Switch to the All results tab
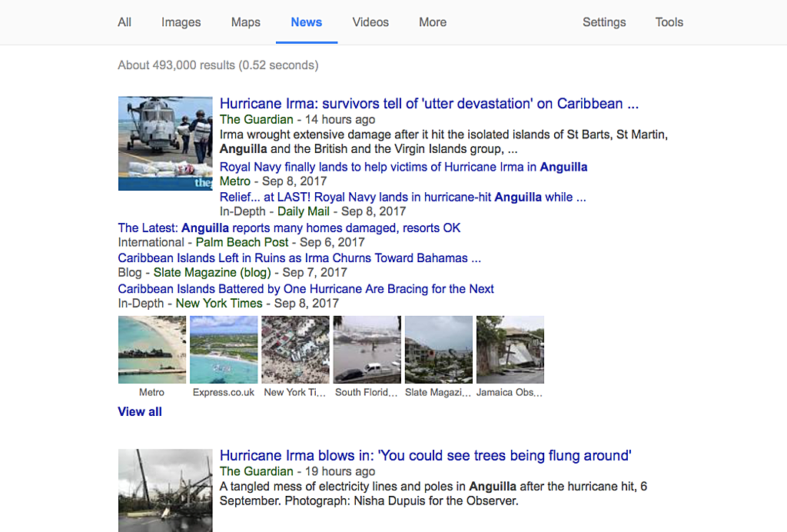 coord(125,22)
